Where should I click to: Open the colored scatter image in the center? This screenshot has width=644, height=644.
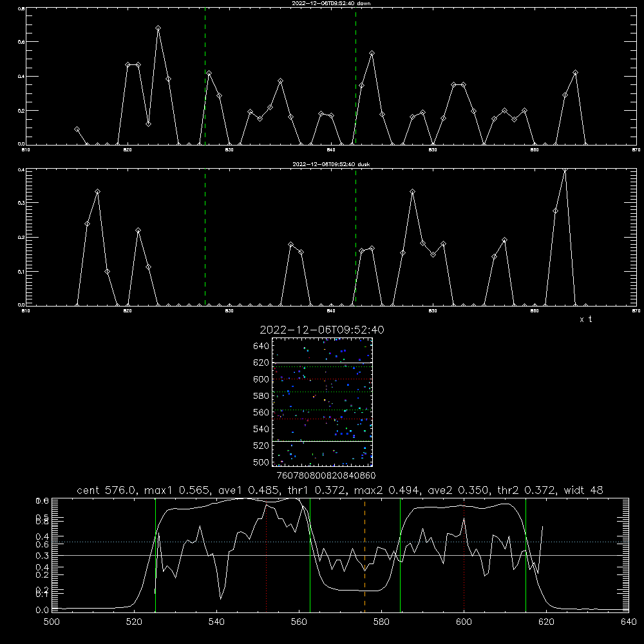click(x=323, y=402)
